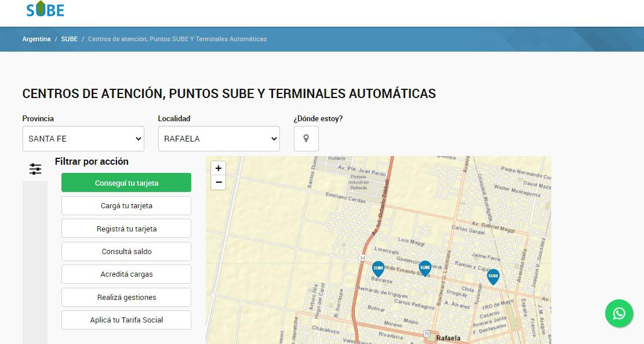Open the WhatsApp chat button

(x=619, y=313)
